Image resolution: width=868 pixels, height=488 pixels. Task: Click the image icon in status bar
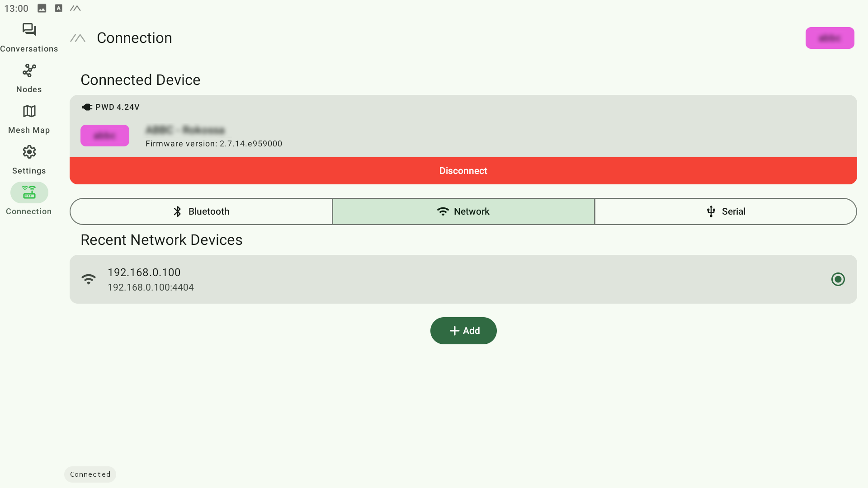pyautogui.click(x=42, y=8)
